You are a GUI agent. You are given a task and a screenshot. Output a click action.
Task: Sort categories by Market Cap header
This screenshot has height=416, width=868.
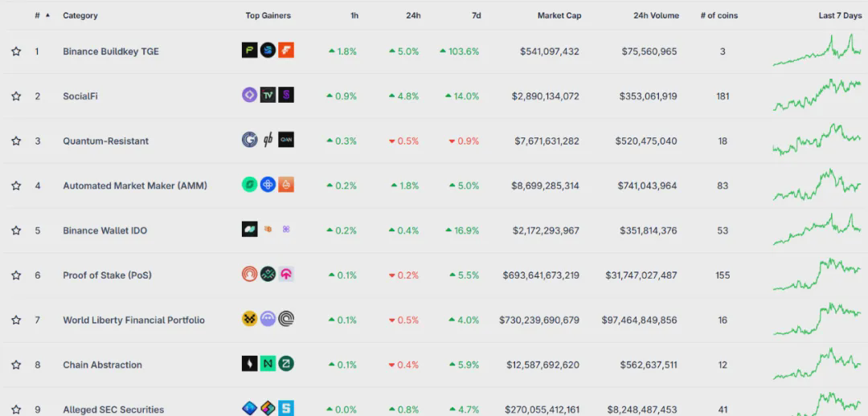pyautogui.click(x=559, y=15)
